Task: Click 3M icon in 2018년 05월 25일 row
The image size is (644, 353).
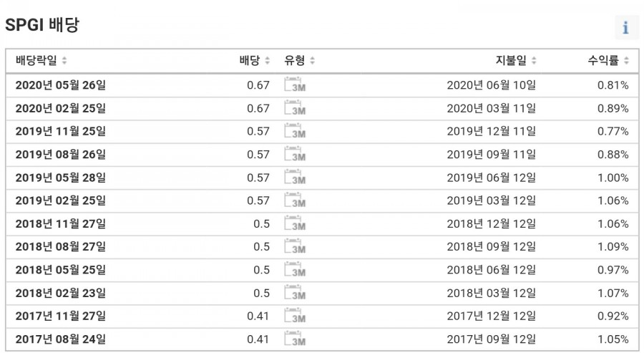Action: click(295, 269)
